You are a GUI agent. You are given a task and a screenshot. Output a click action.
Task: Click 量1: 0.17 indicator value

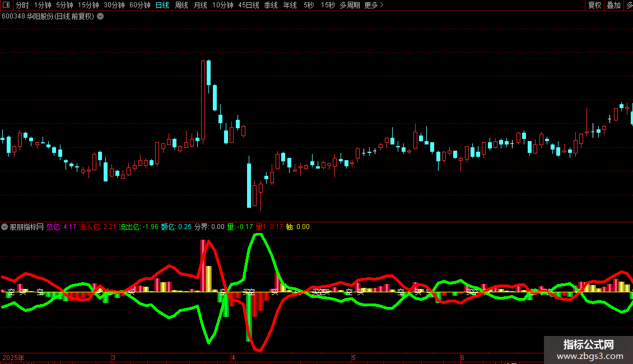(x=269, y=227)
